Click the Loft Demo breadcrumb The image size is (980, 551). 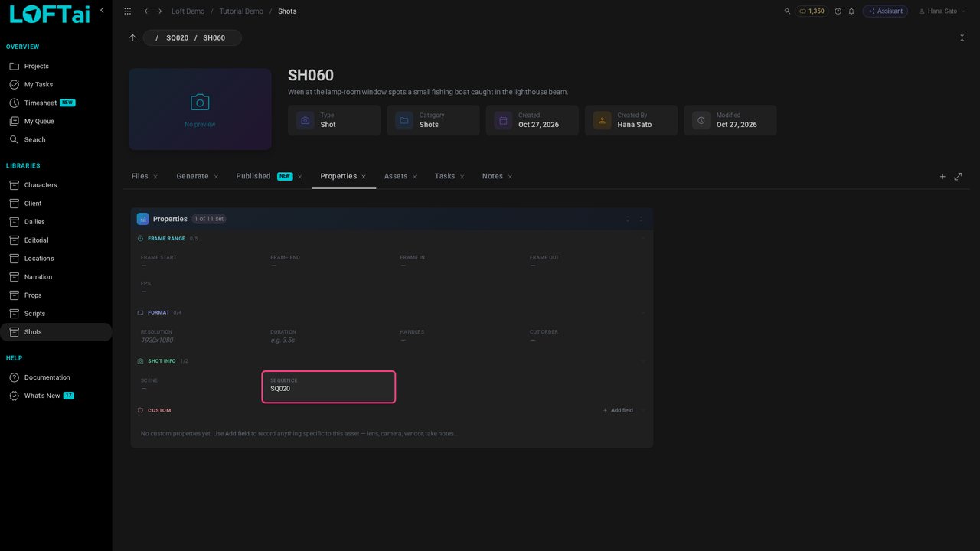point(188,11)
